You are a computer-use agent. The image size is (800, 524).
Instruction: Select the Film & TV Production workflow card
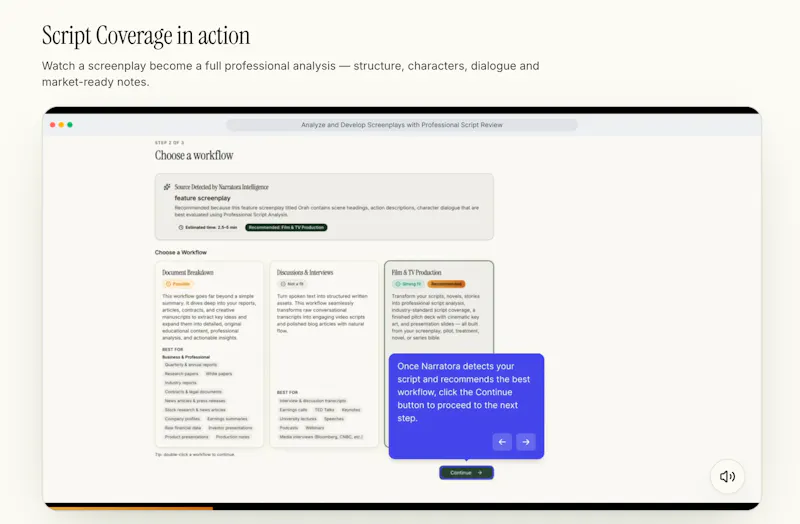[x=439, y=306]
